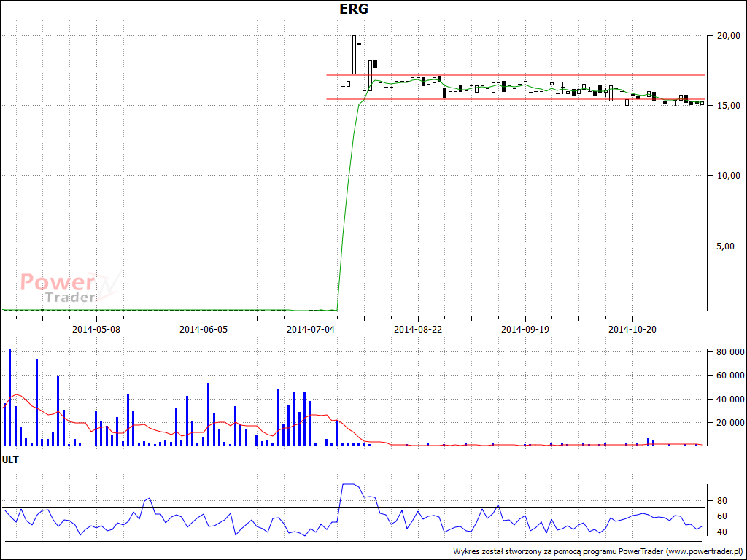Click the 2014-05-08 date label
747x560 pixels.
96,329
